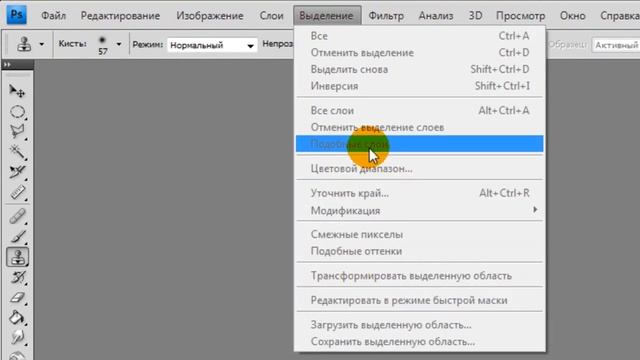Click the Photoshop Ps logo icon
640x360 pixels.
(x=16, y=15)
